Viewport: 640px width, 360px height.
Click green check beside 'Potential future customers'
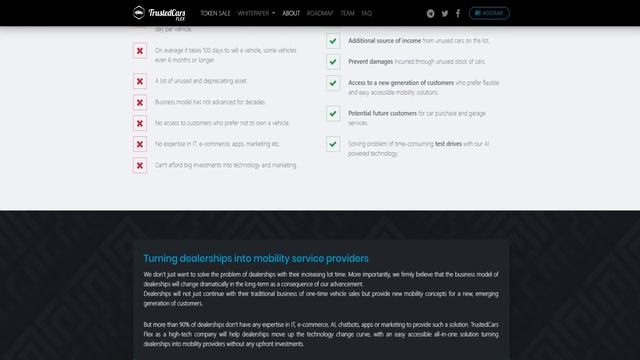coord(333,113)
